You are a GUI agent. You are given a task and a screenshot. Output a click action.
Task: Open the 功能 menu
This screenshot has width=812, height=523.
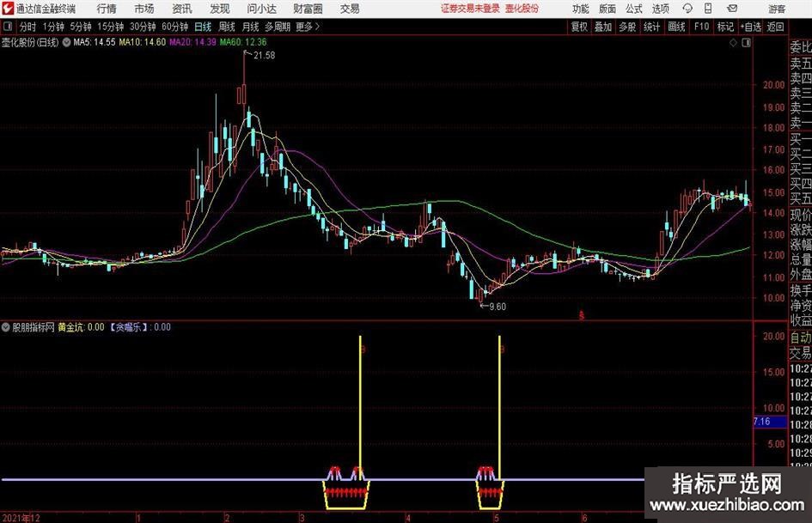click(x=581, y=9)
